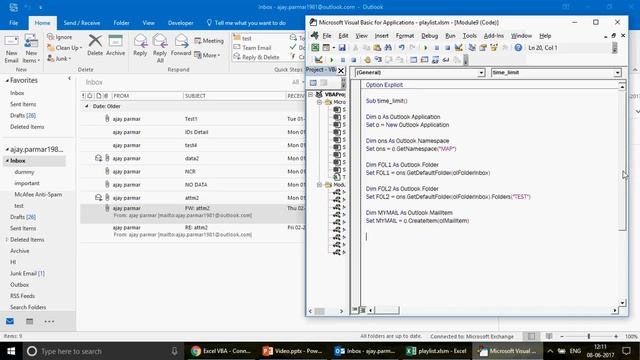The width and height of the screenshot is (640, 360).
Task: Run macro with Standard toolbar play icon
Action: pyautogui.click(x=426, y=48)
